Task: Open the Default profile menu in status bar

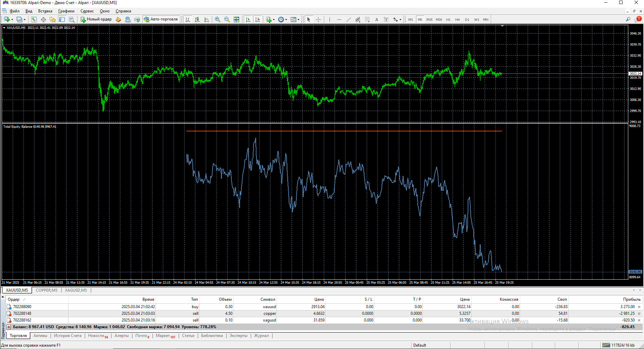Action: (420, 345)
